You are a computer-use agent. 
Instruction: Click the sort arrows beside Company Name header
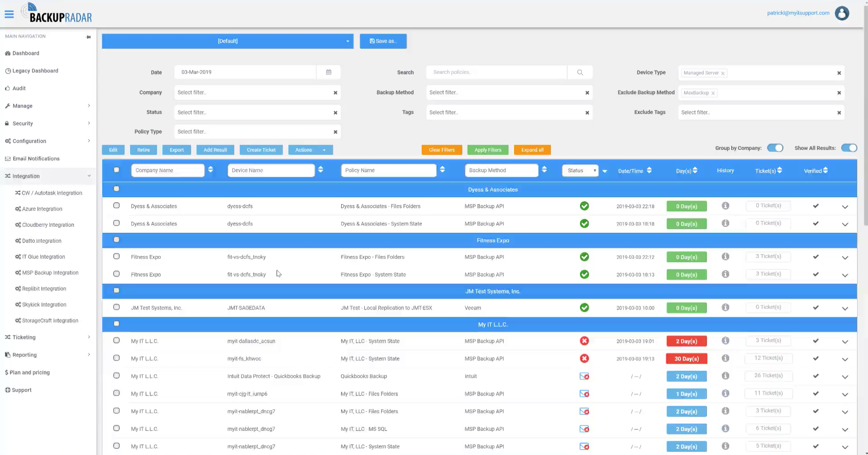(210, 170)
